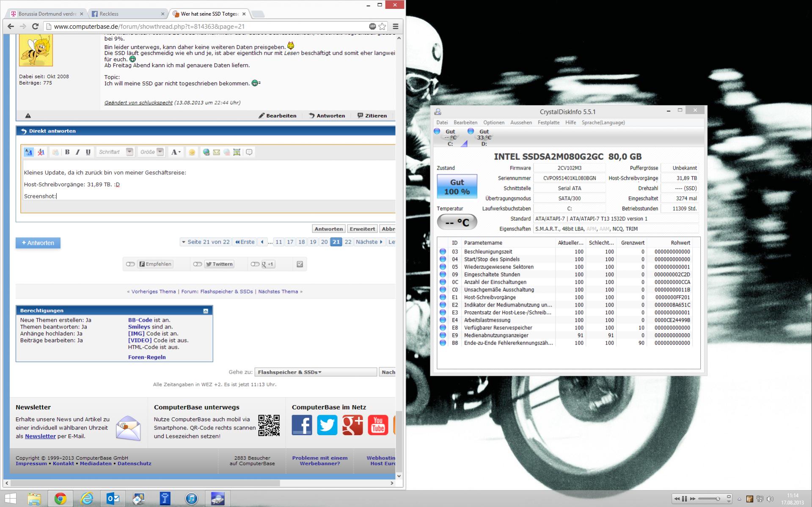The height and width of the screenshot is (507, 812).
Task: Select the Medienabnutzungsanzeiger E9 row
Action: [568, 335]
